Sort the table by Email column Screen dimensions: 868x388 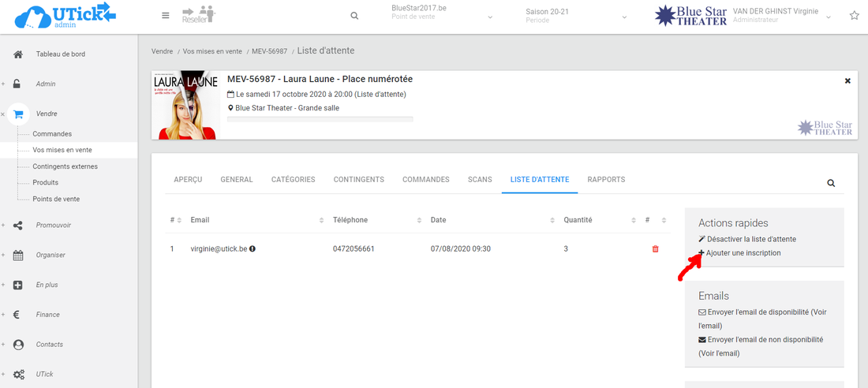320,220
